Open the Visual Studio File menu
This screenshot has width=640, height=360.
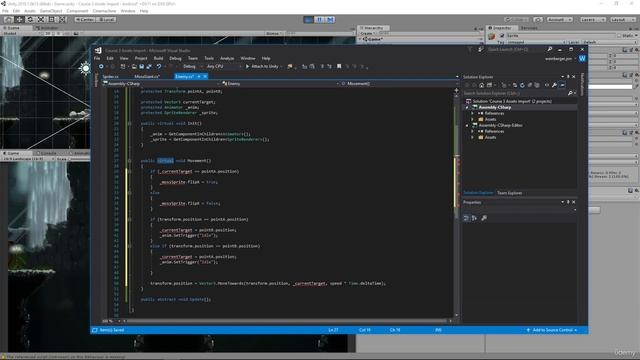pyautogui.click(x=97, y=58)
